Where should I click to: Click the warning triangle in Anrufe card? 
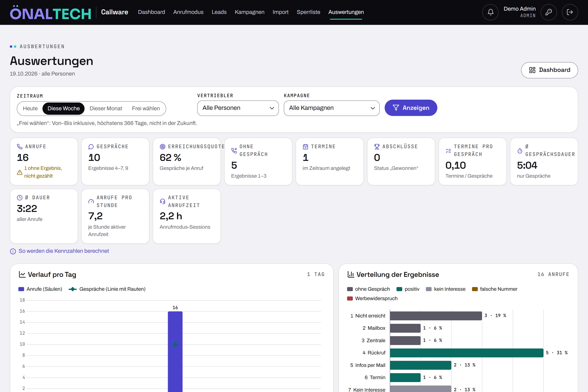point(20,172)
